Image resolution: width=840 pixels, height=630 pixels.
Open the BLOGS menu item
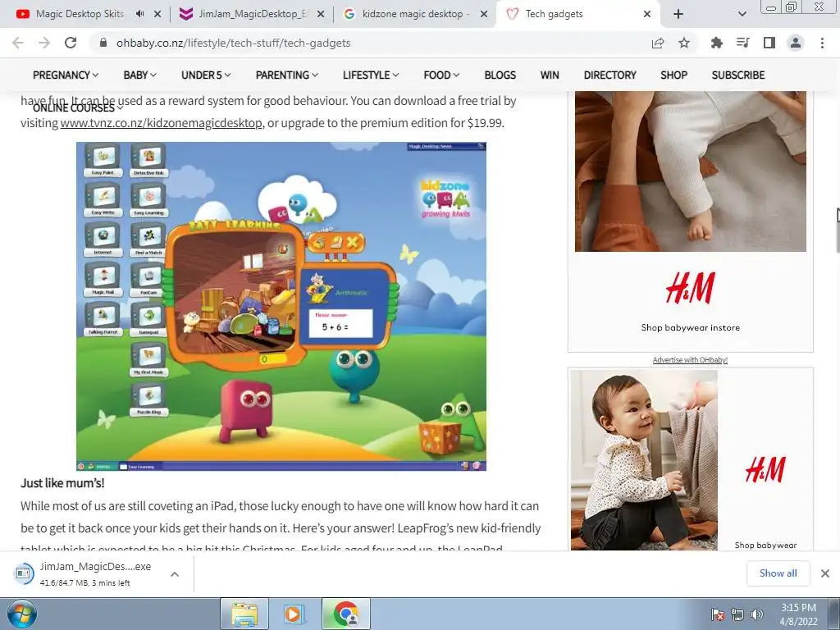(x=500, y=75)
